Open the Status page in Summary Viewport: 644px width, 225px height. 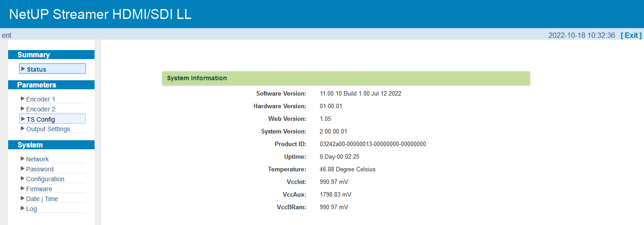53,69
